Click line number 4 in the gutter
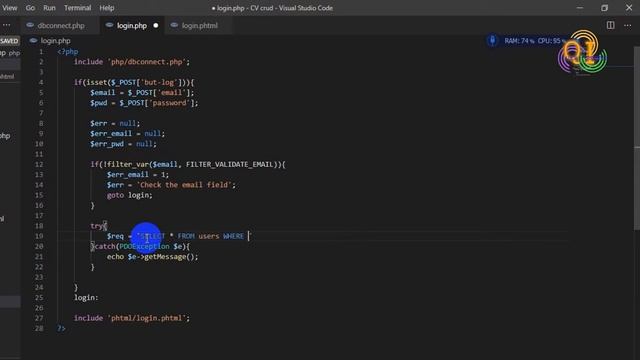This screenshot has width=640, height=360. tap(41, 82)
